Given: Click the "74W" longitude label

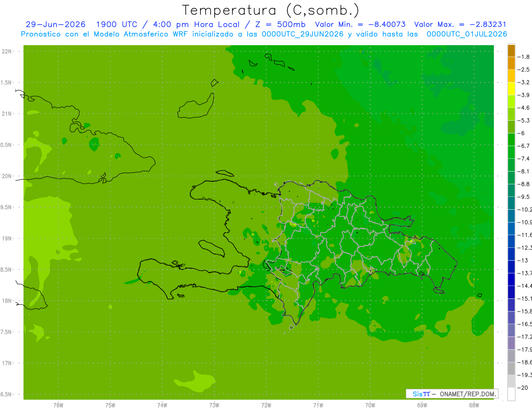Looking at the screenshot, I should [x=162, y=405].
